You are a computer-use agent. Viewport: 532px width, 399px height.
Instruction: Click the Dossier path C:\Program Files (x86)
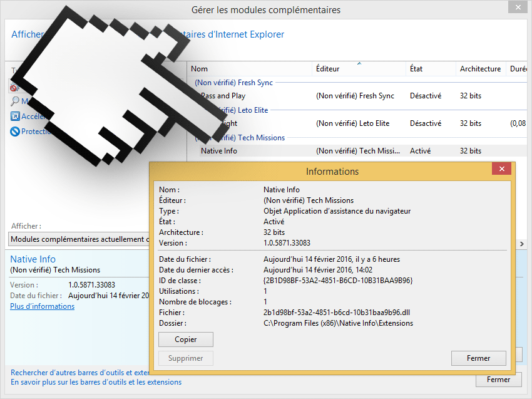pyautogui.click(x=338, y=323)
